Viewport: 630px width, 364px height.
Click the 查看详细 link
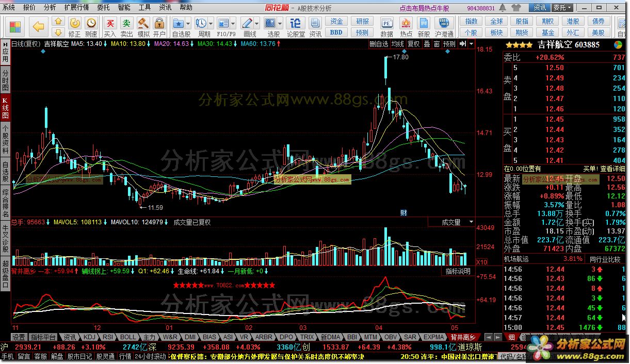pos(612,169)
